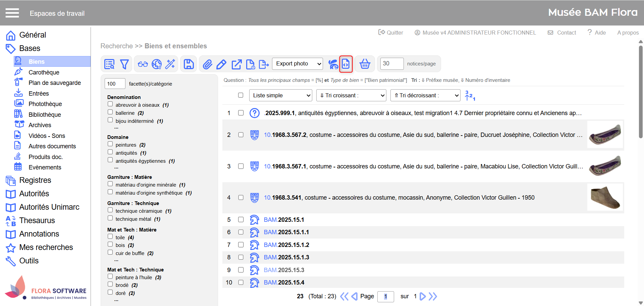This screenshot has width=644, height=306.
Task: Click the code file export icon
Action: pyautogui.click(x=346, y=64)
